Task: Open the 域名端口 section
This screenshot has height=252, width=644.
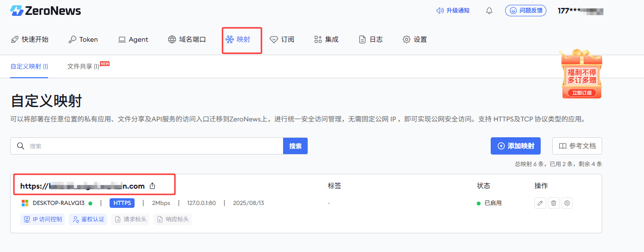Action: pyautogui.click(x=187, y=39)
